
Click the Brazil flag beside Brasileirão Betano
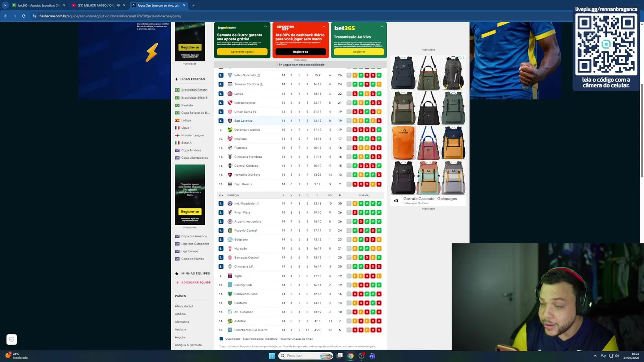(177, 90)
